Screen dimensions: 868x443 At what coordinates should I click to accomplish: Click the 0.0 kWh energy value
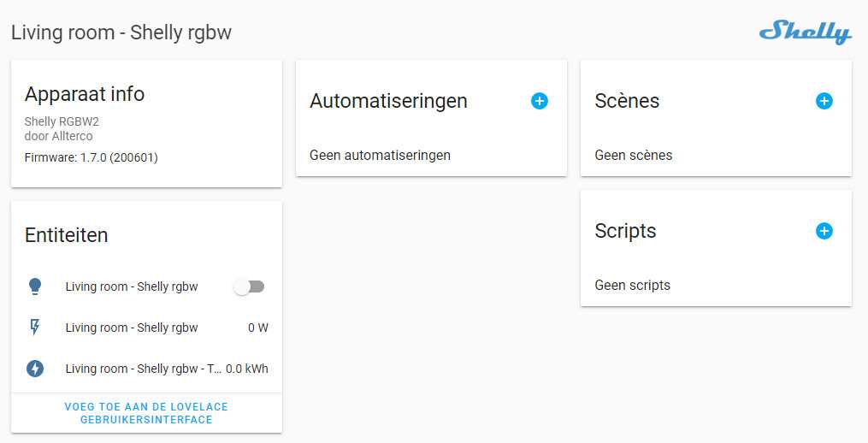coord(247,369)
